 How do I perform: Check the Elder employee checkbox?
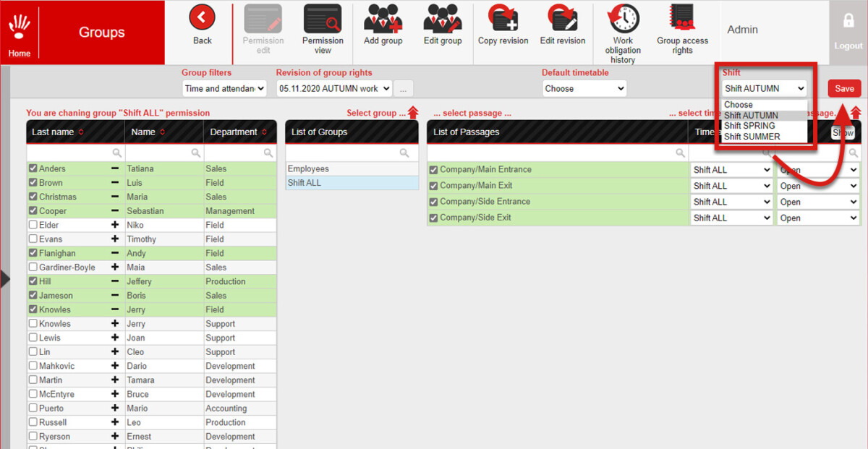[33, 225]
